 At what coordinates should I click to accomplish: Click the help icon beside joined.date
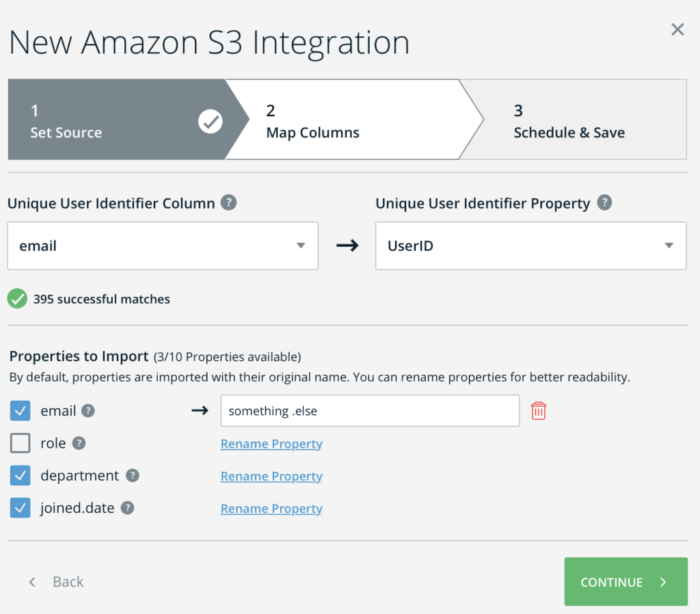(x=128, y=508)
